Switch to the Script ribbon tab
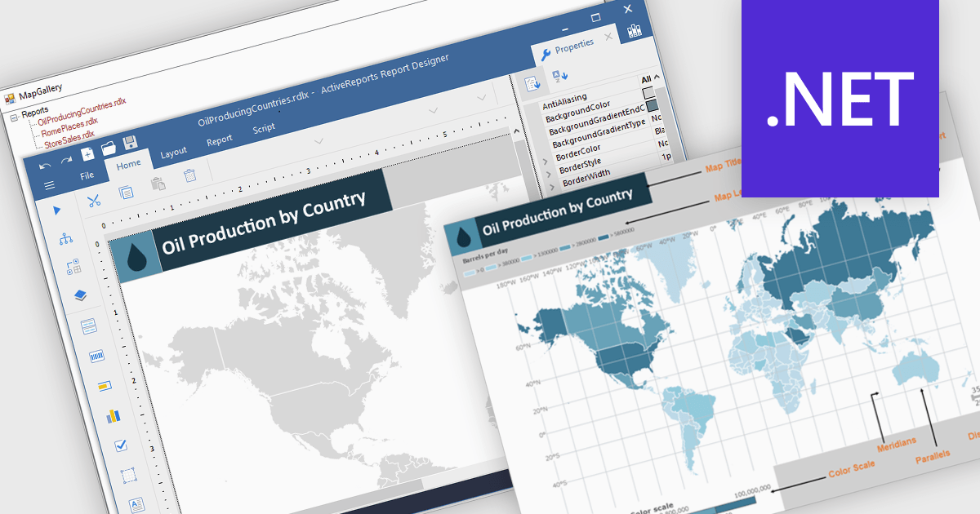This screenshot has width=980, height=514. 263,129
